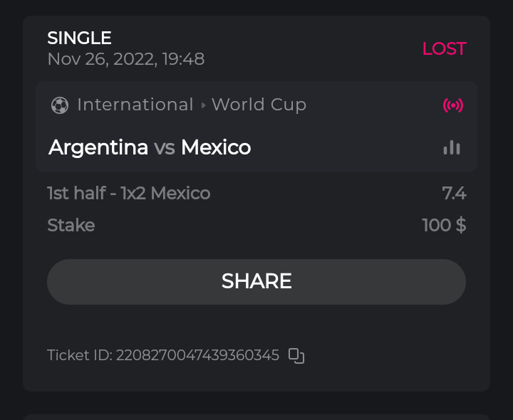The image size is (513, 420).
Task: Open the World Cup tournament link
Action: click(x=259, y=105)
